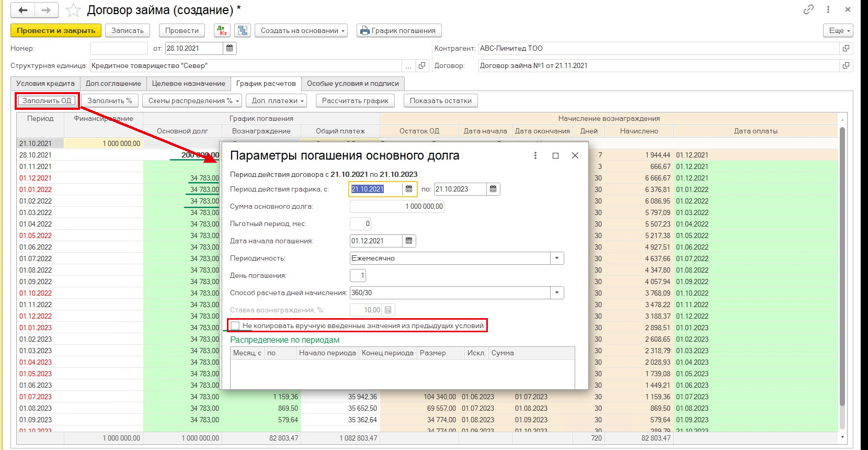Switch to 'Условия кредита' tab
This screenshot has height=450, width=868.
(x=45, y=83)
